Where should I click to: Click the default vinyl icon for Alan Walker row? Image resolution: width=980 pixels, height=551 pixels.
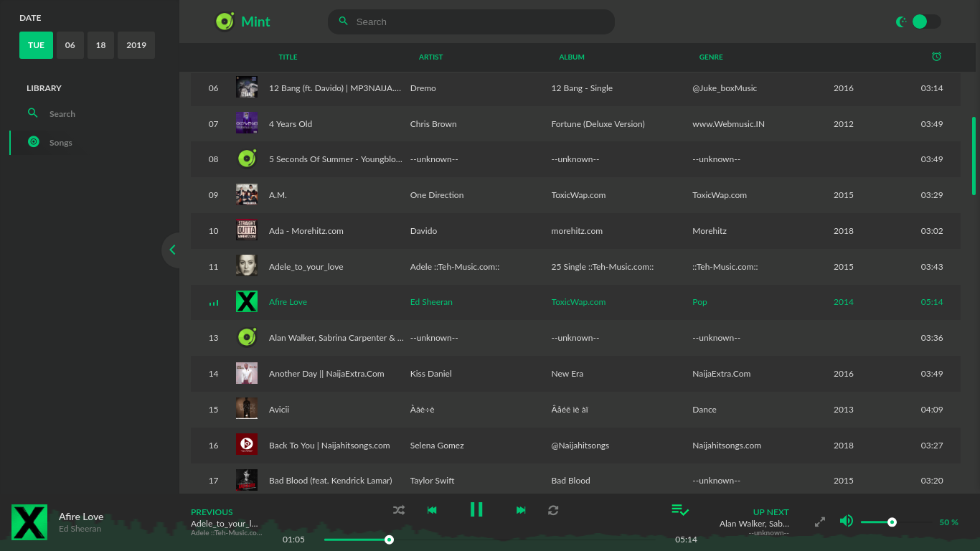point(247,337)
